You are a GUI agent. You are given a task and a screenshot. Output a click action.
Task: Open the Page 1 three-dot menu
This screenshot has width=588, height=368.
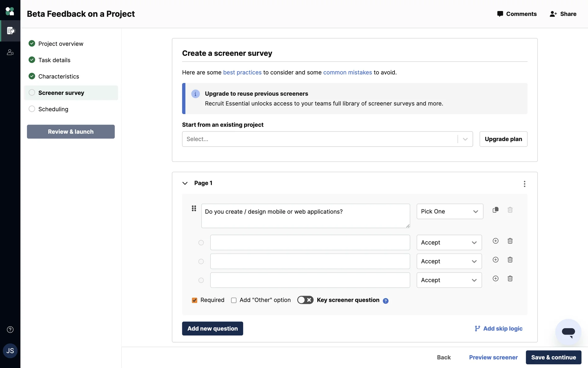(x=524, y=184)
